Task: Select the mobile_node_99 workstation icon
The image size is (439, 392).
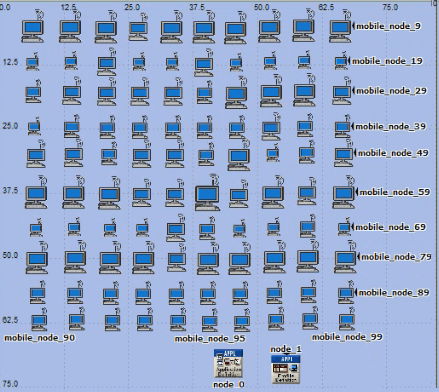Action: coord(347,318)
